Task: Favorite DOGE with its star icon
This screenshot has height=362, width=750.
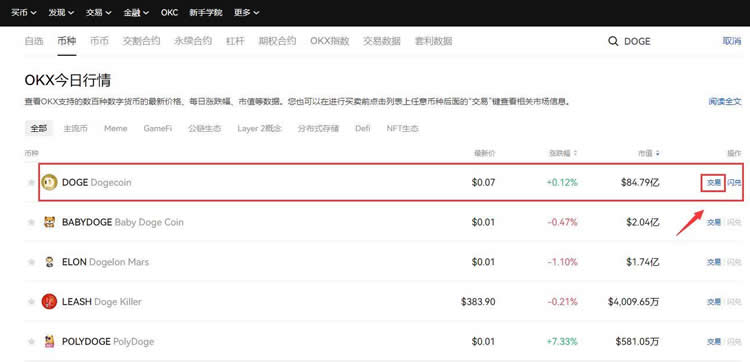Action: [x=32, y=183]
